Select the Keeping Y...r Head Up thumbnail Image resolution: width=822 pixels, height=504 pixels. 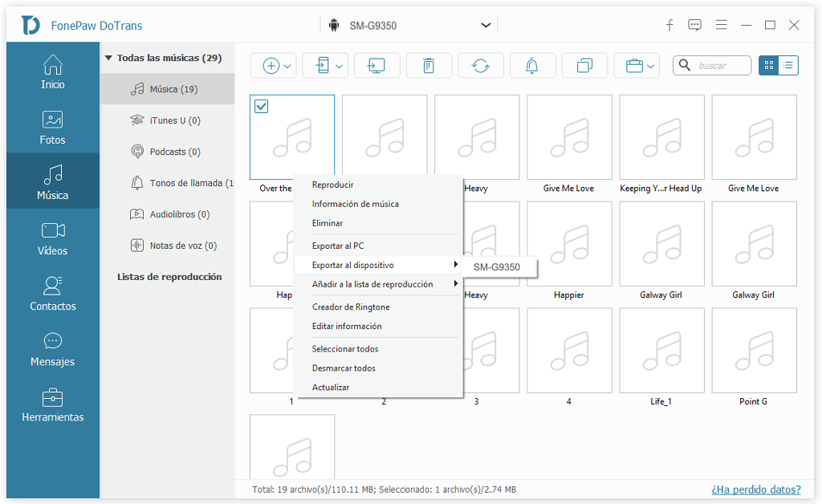tap(661, 137)
